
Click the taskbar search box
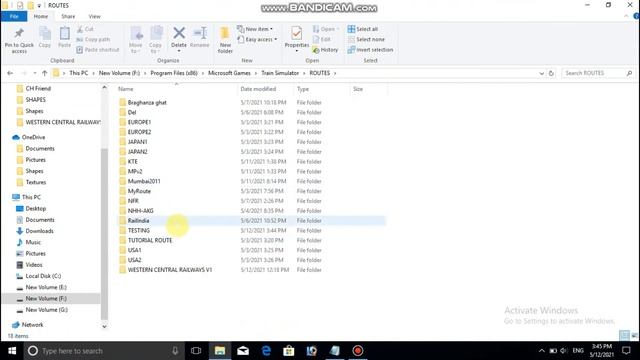[x=104, y=351]
